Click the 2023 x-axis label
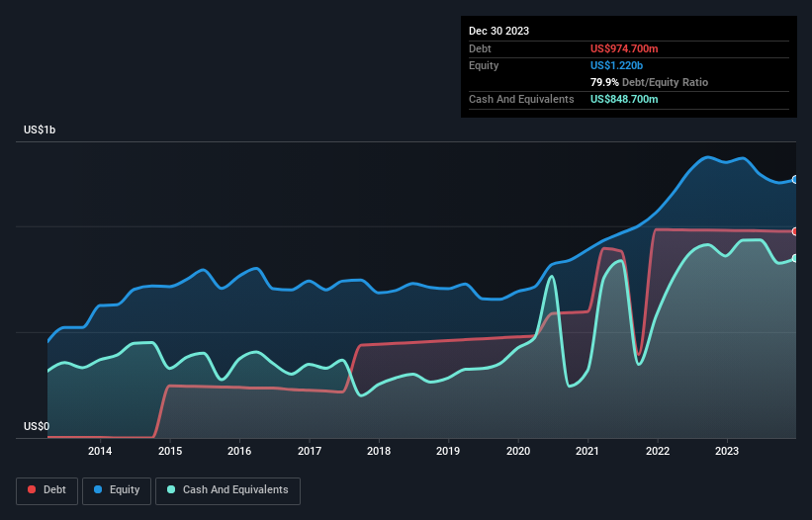The image size is (812, 520). click(x=727, y=451)
